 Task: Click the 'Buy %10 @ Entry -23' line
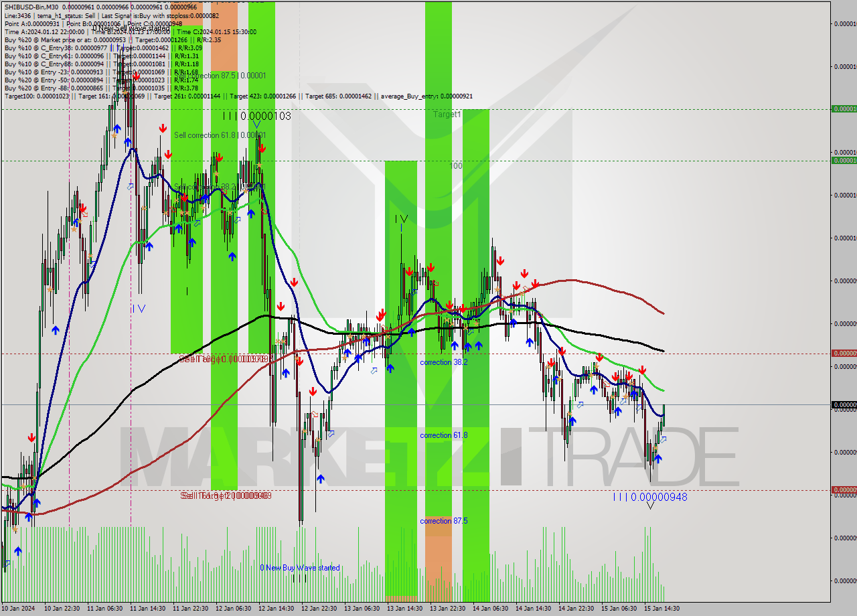(101, 72)
